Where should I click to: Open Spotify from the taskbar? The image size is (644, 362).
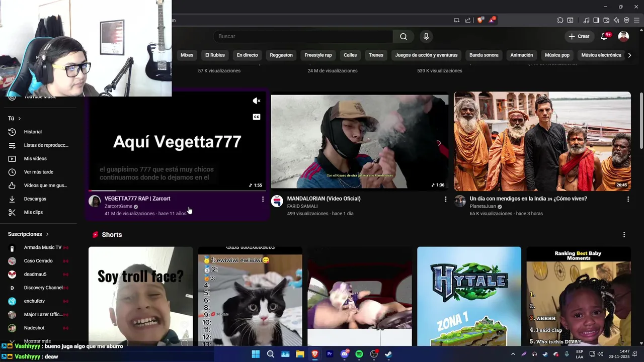(359, 354)
